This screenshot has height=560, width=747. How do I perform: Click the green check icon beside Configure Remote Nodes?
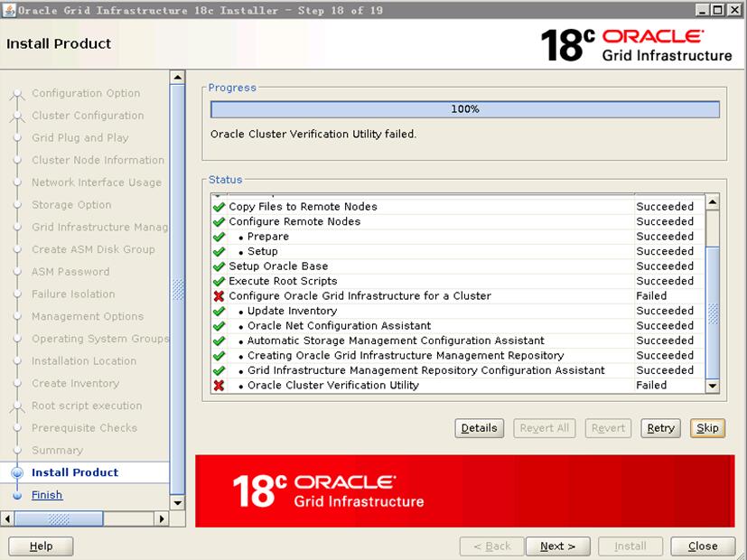pyautogui.click(x=219, y=222)
